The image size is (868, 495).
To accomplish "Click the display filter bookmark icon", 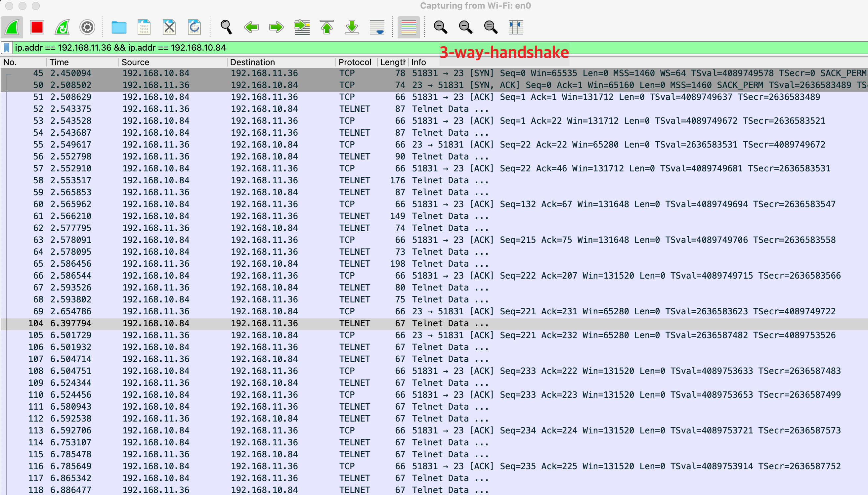I will pos(7,48).
